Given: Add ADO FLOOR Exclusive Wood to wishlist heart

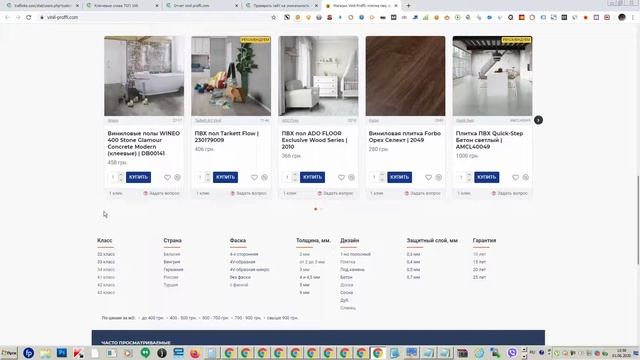Looking at the screenshot, I should point(341,177).
